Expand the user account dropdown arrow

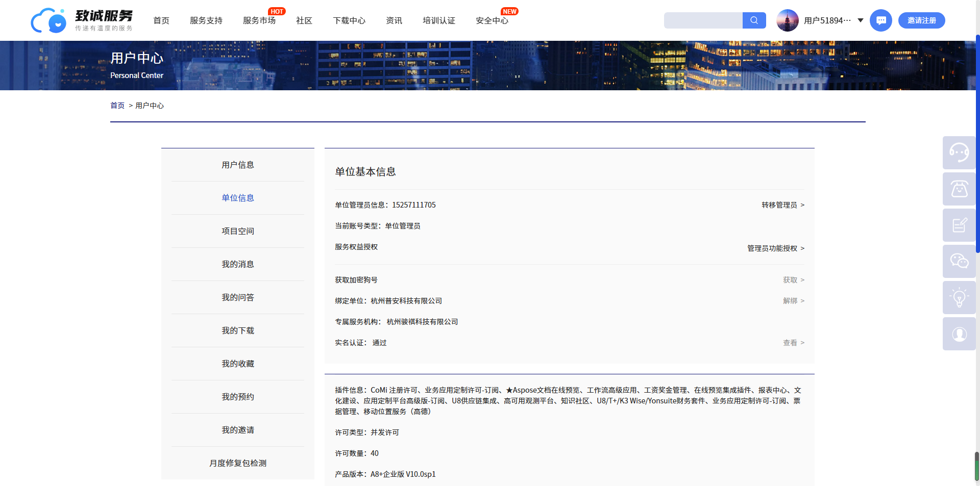tap(861, 20)
